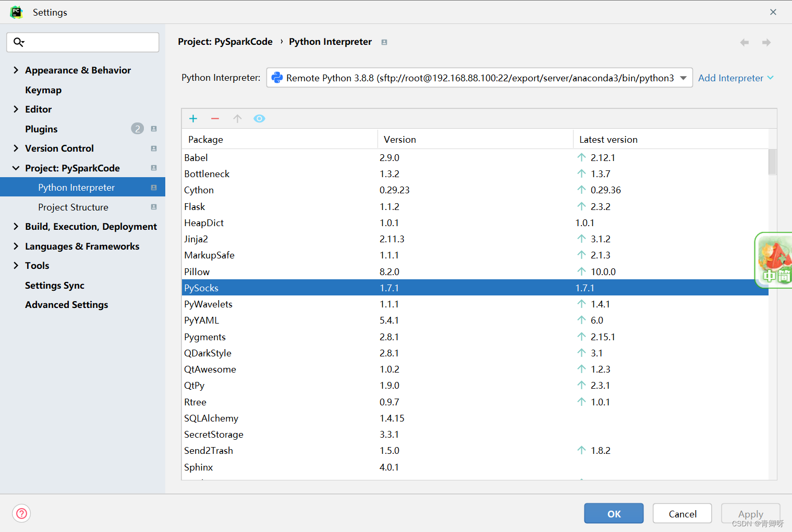Click the upgrade arrow beside Pillow 10.0.0
792x532 pixels.
tap(581, 271)
